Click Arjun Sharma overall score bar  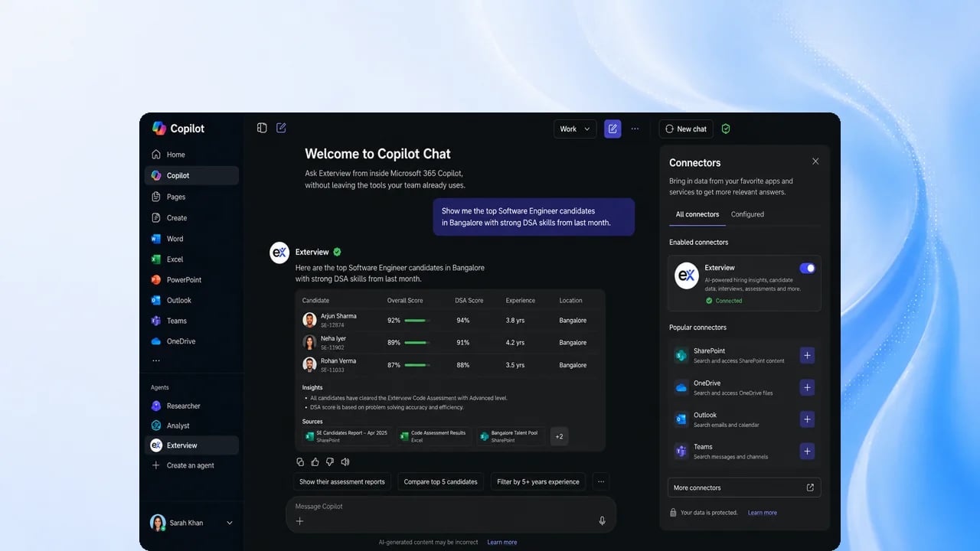[x=416, y=321]
